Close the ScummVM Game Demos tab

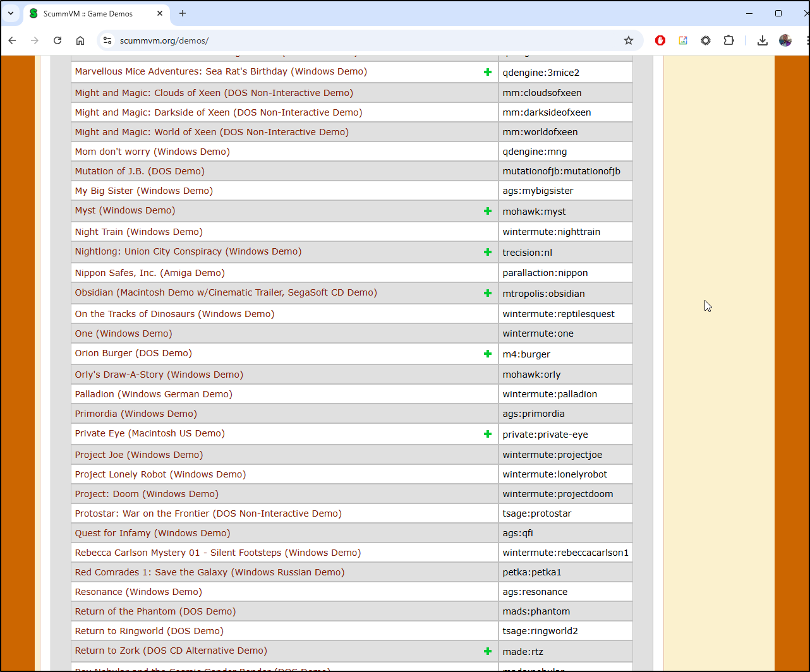pyautogui.click(x=160, y=13)
